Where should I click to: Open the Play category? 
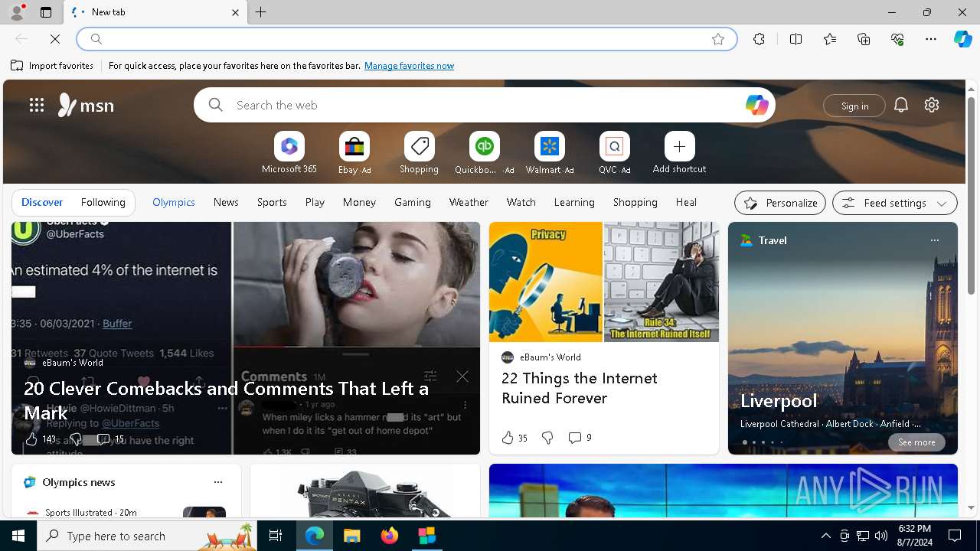click(315, 202)
